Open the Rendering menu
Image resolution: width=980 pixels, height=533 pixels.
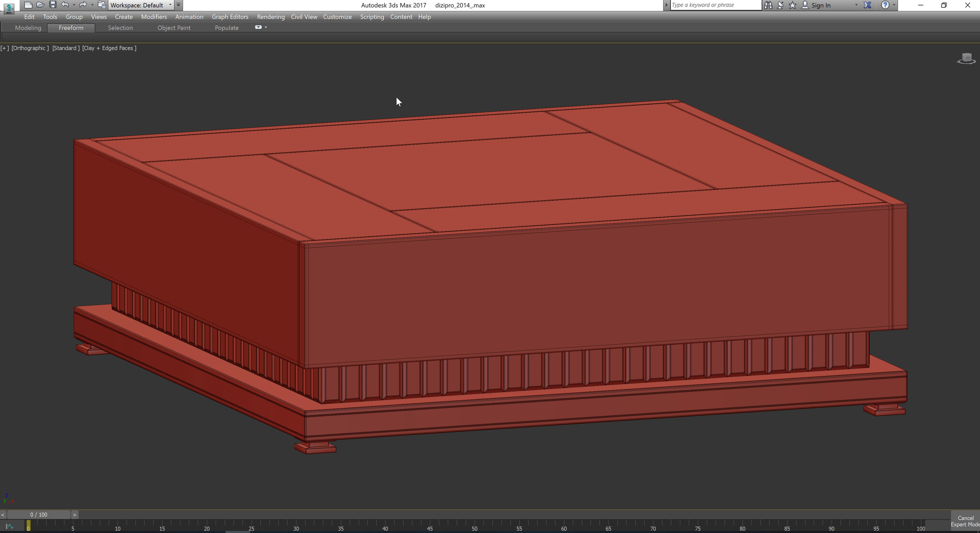270,17
